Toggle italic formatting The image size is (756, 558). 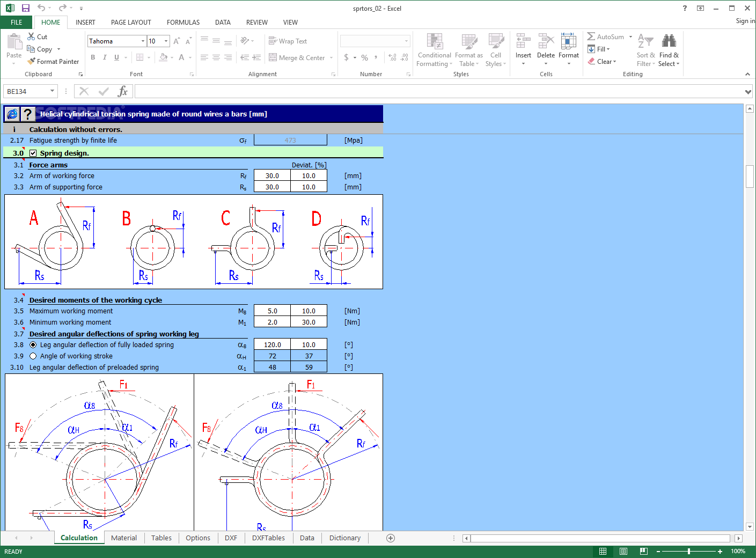click(x=105, y=57)
